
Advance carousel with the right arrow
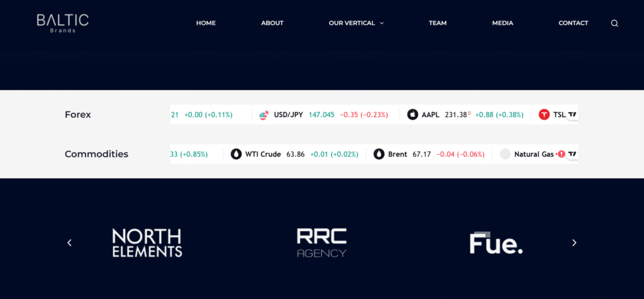[x=574, y=242]
